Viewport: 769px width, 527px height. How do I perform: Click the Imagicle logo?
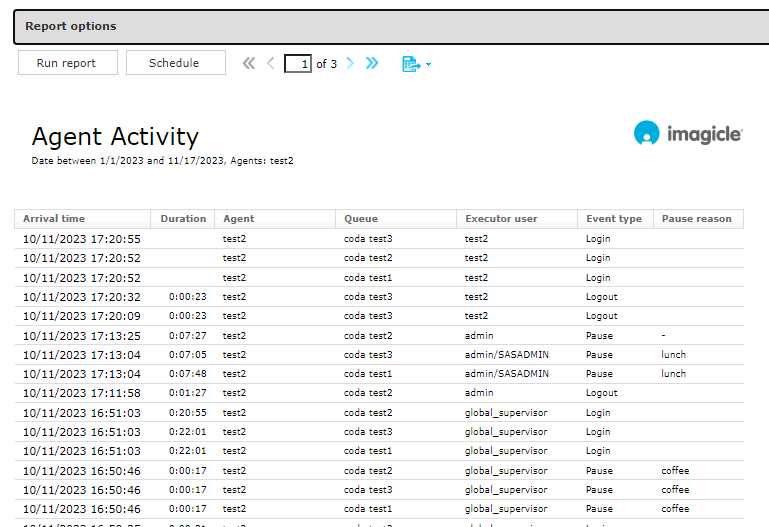(688, 134)
